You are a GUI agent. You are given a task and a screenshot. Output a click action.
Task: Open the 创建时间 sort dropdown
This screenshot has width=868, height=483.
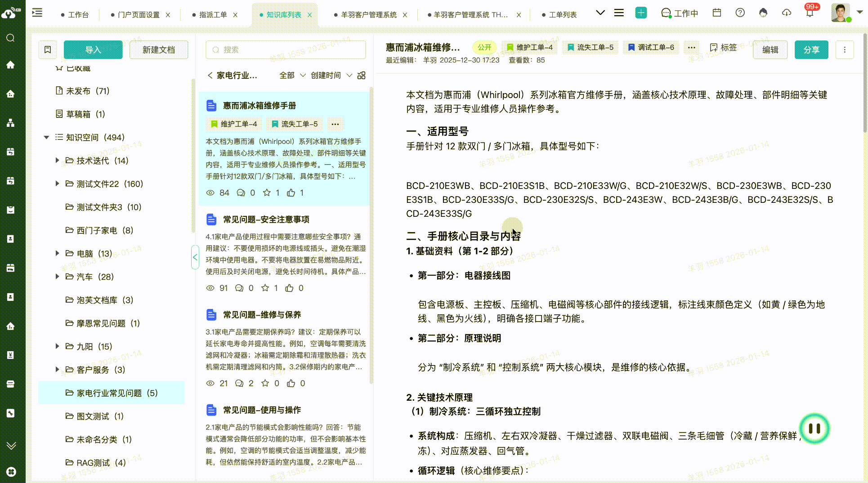331,76
